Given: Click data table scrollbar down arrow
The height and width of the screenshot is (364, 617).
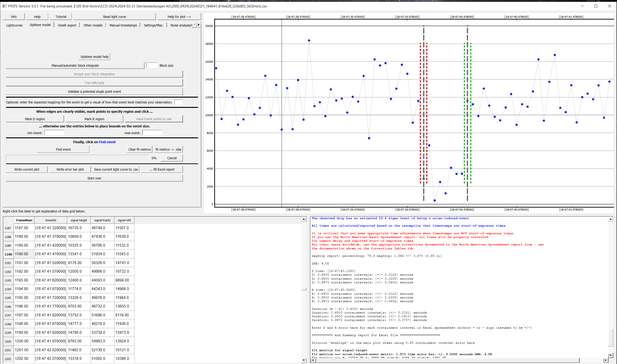Looking at the screenshot, I should coord(304,360).
